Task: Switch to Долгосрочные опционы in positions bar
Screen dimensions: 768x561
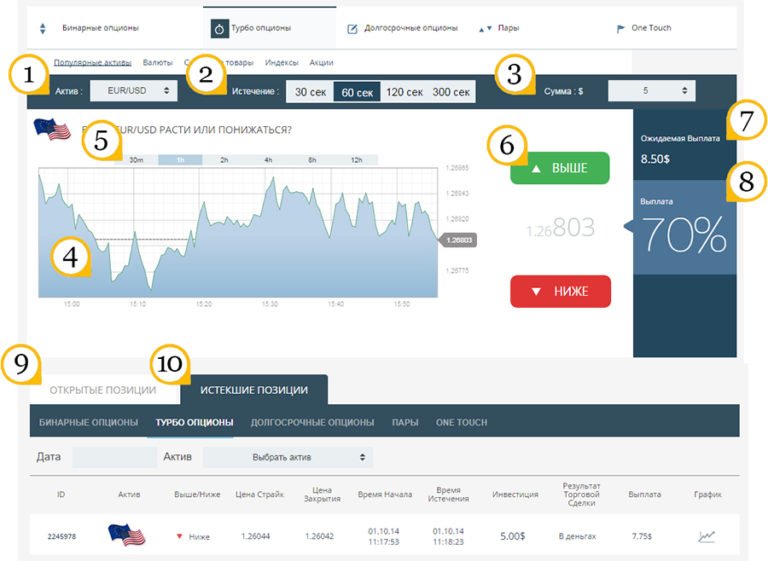Action: pyautogui.click(x=312, y=422)
